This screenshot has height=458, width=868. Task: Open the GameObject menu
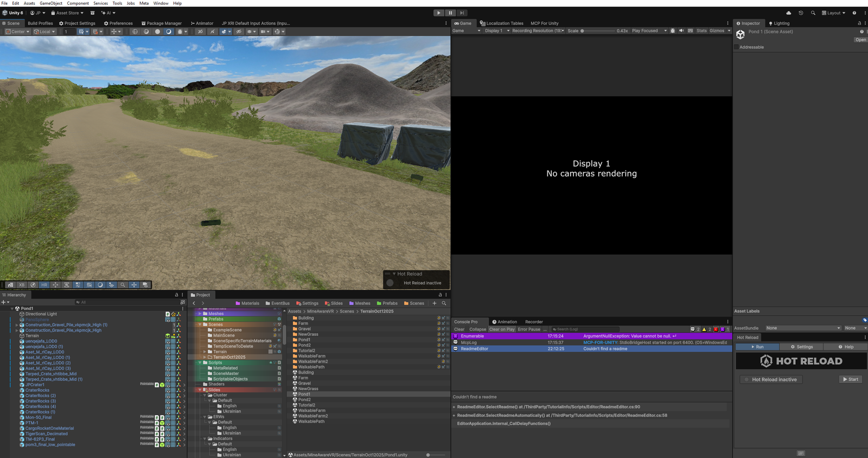(51, 3)
